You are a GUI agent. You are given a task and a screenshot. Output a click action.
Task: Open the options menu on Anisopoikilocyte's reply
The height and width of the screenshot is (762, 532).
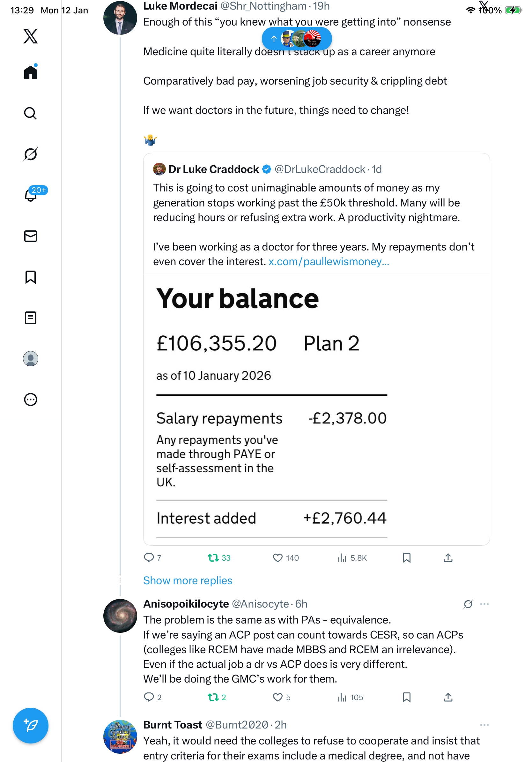[x=484, y=604]
